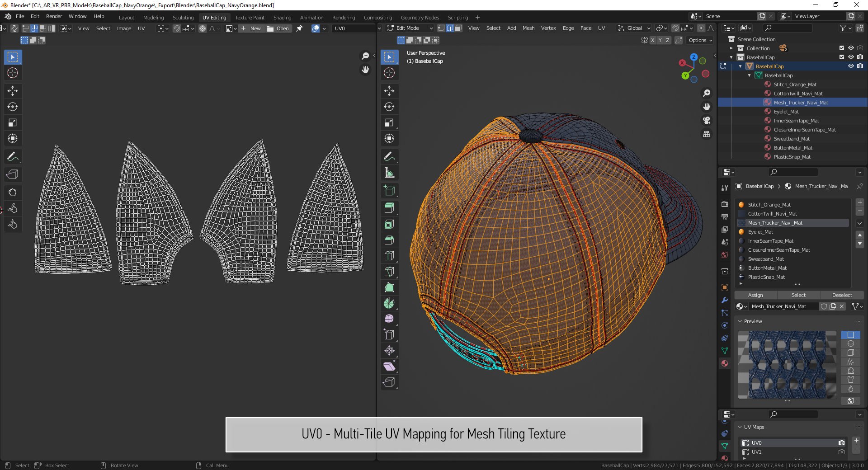Select Eyelet_Mat in material slot list

click(793, 232)
